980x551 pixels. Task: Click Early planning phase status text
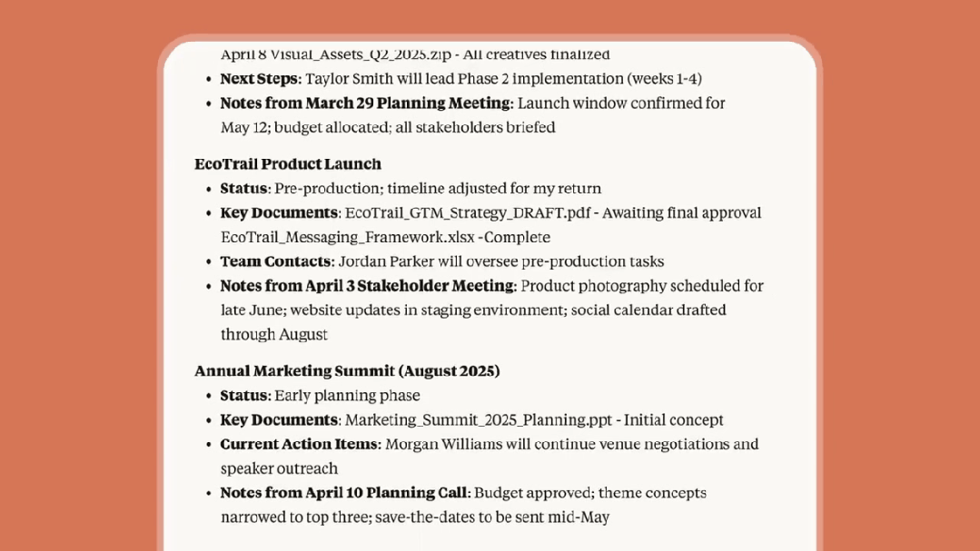(x=347, y=396)
